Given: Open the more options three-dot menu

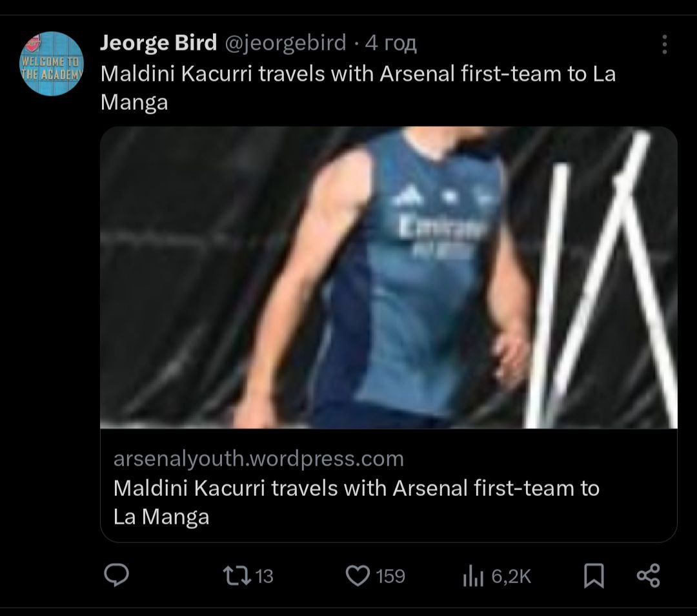Looking at the screenshot, I should click(x=664, y=45).
